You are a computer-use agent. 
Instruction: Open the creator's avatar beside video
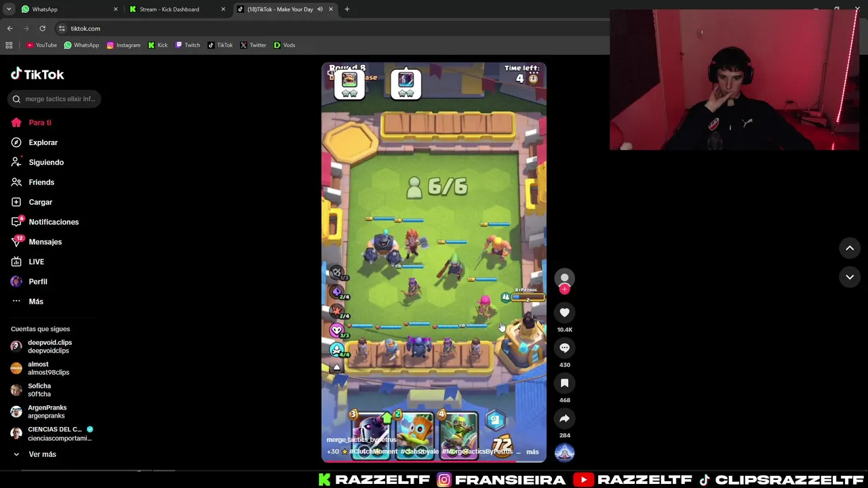pos(564,278)
